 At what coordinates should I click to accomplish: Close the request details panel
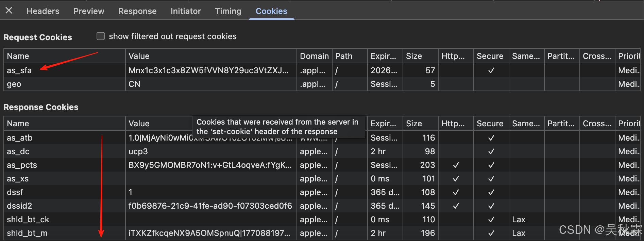point(9,11)
